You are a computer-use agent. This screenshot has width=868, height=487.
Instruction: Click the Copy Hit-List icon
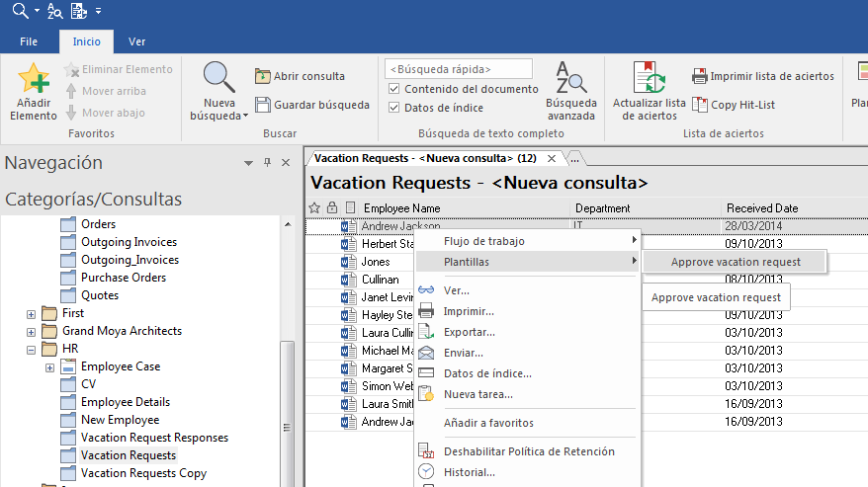[x=700, y=105]
